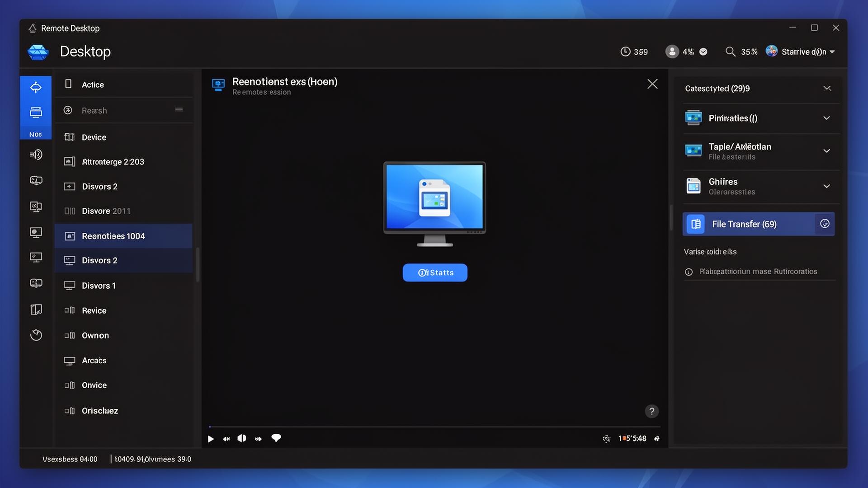Open the clock icon showing 359 in the header
Screen dimensions: 868x488
click(625, 52)
